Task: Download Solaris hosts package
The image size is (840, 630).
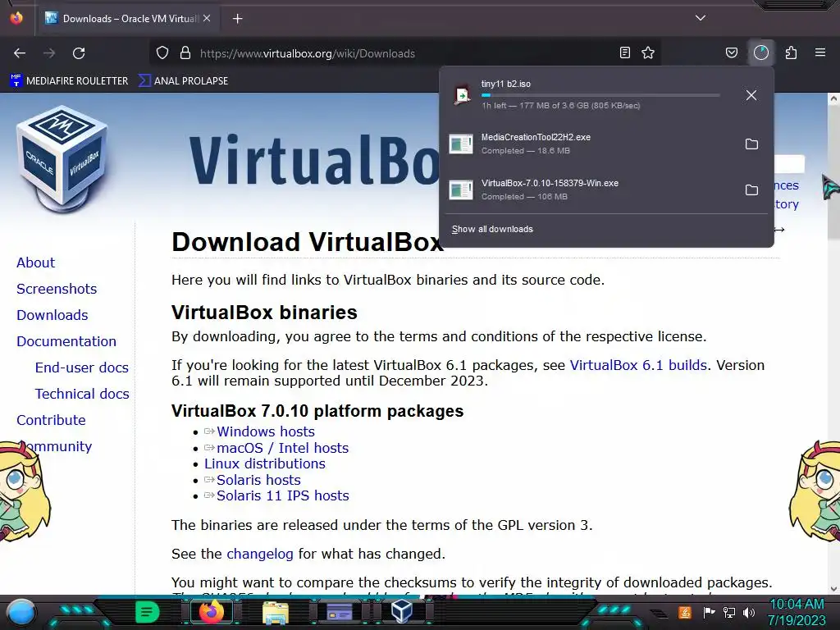Action: [x=258, y=480]
